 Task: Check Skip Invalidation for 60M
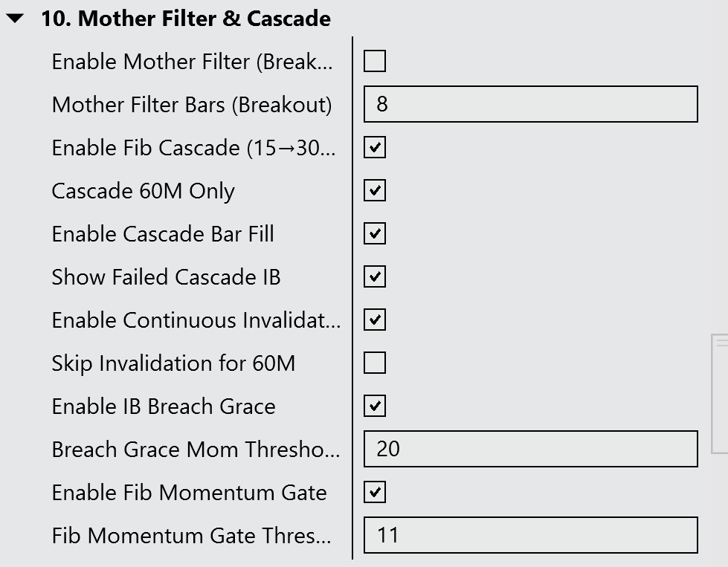(375, 363)
